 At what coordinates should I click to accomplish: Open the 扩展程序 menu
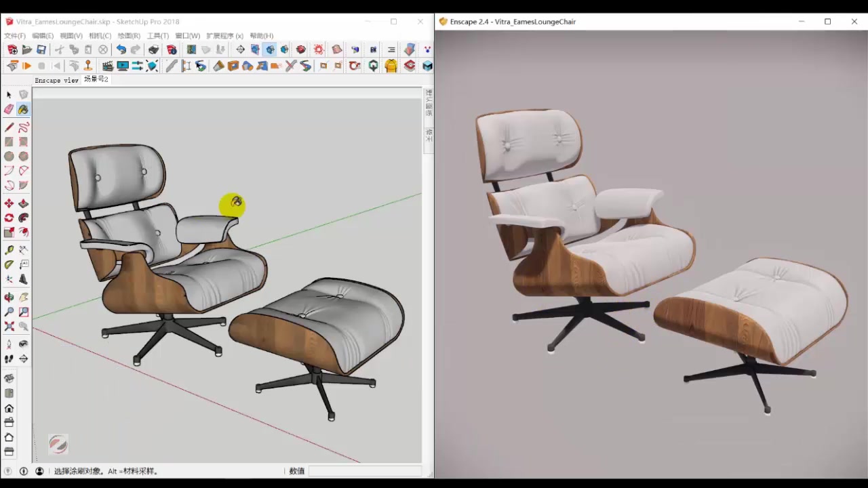point(224,36)
